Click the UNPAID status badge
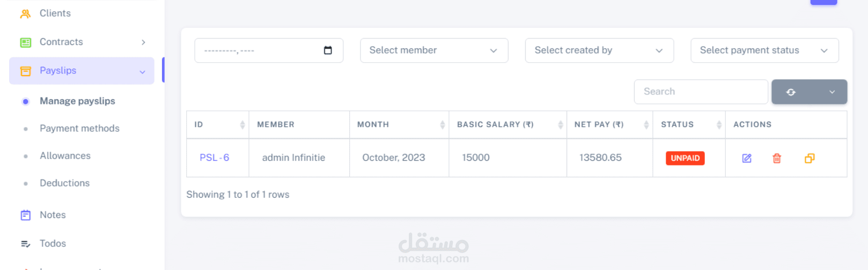The width and height of the screenshot is (868, 270). pyautogui.click(x=685, y=158)
